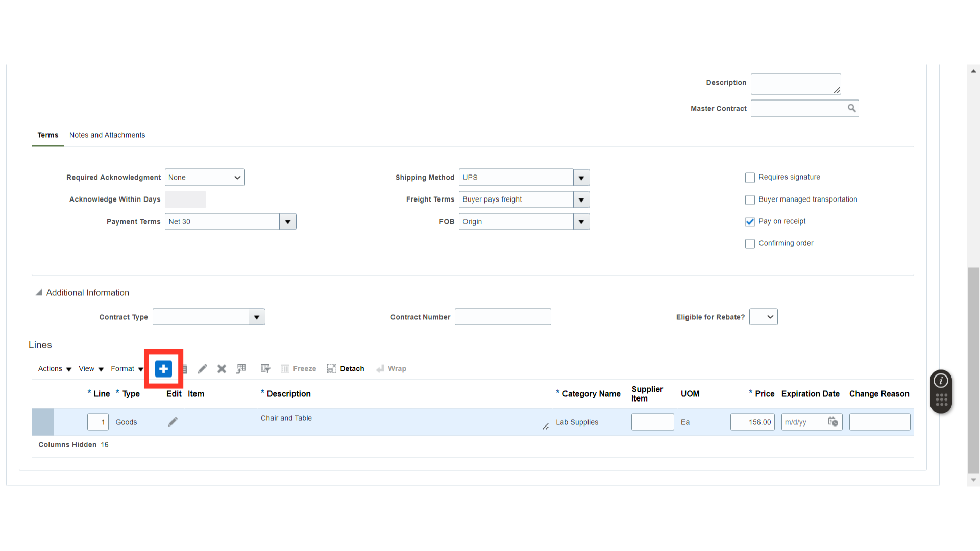Click the Export to Excel icon in Lines toolbar

[x=241, y=369]
